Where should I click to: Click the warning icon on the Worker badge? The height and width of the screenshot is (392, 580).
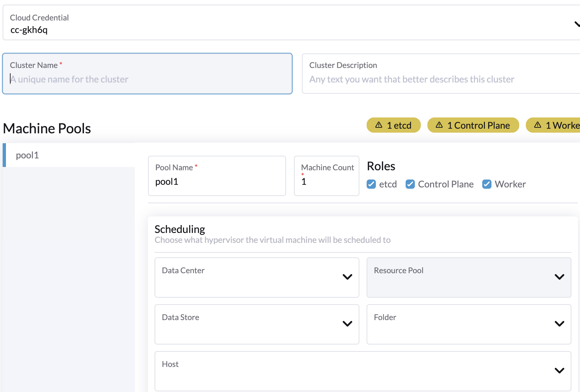pyautogui.click(x=537, y=125)
